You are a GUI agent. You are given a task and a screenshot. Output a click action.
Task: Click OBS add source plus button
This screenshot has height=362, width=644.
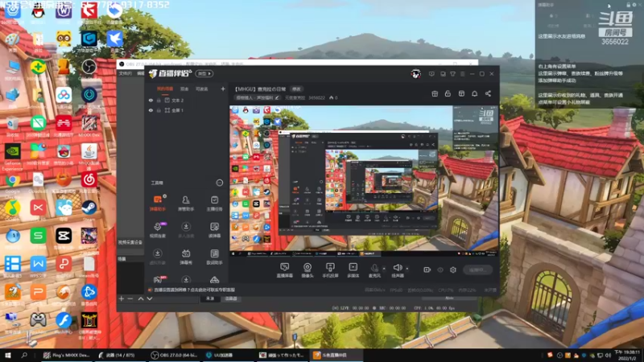(x=122, y=298)
